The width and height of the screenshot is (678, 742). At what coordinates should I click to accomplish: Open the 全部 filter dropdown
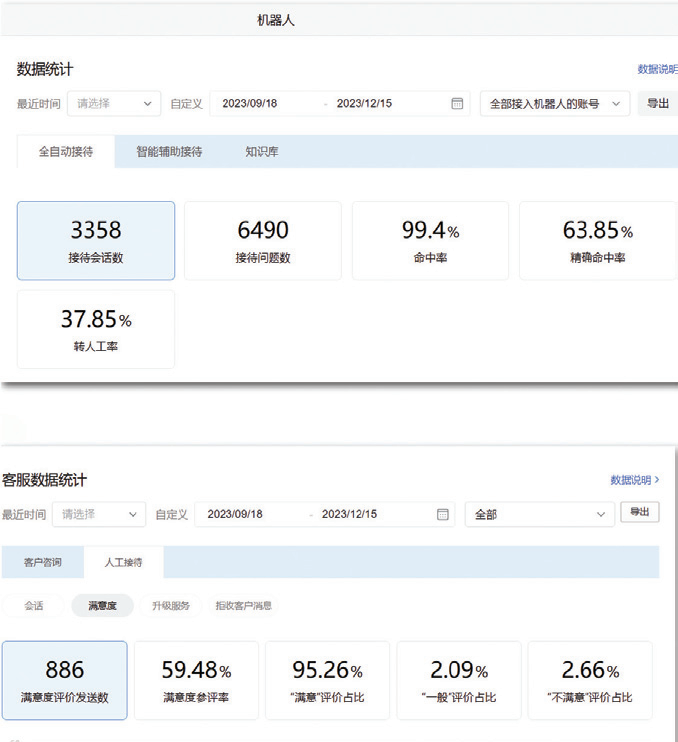pyautogui.click(x=539, y=514)
